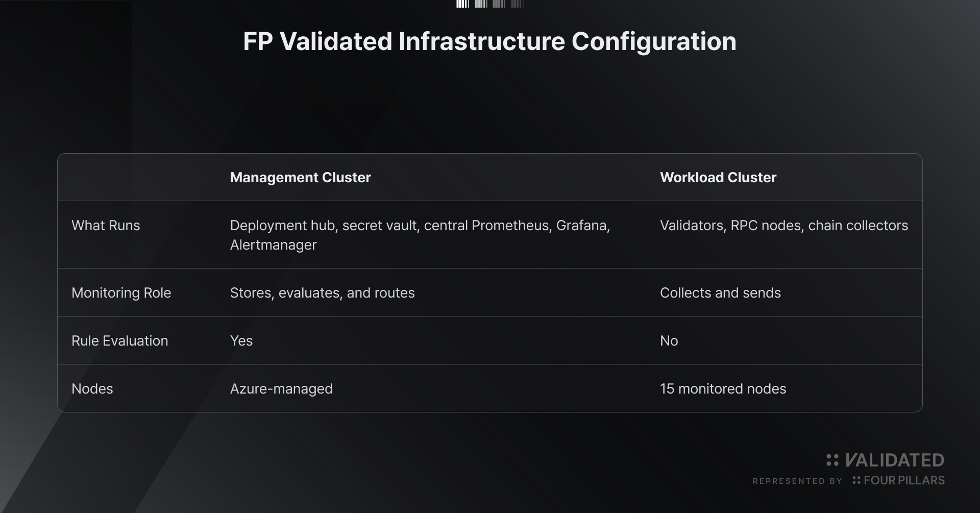Click the Yes value under Rule Evaluation
This screenshot has width=980, height=513.
tap(241, 341)
